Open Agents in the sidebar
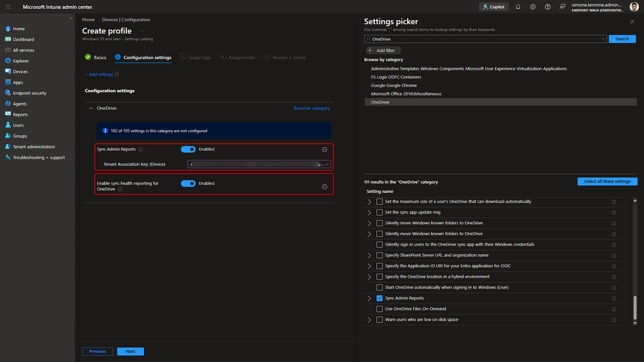The height and width of the screenshot is (362, 644). (x=19, y=104)
